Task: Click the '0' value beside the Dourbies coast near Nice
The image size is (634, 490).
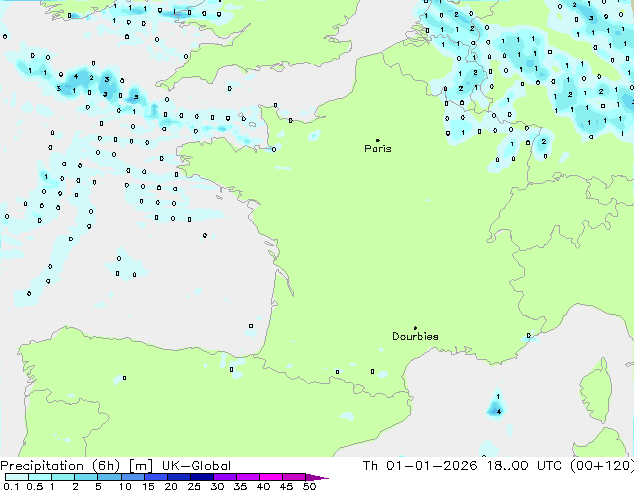Action: click(x=528, y=336)
